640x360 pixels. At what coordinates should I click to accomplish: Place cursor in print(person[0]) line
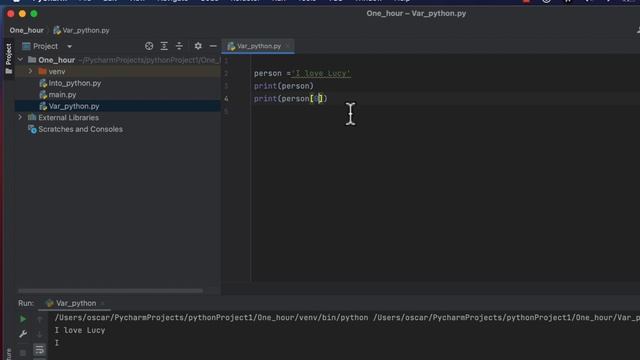point(291,99)
